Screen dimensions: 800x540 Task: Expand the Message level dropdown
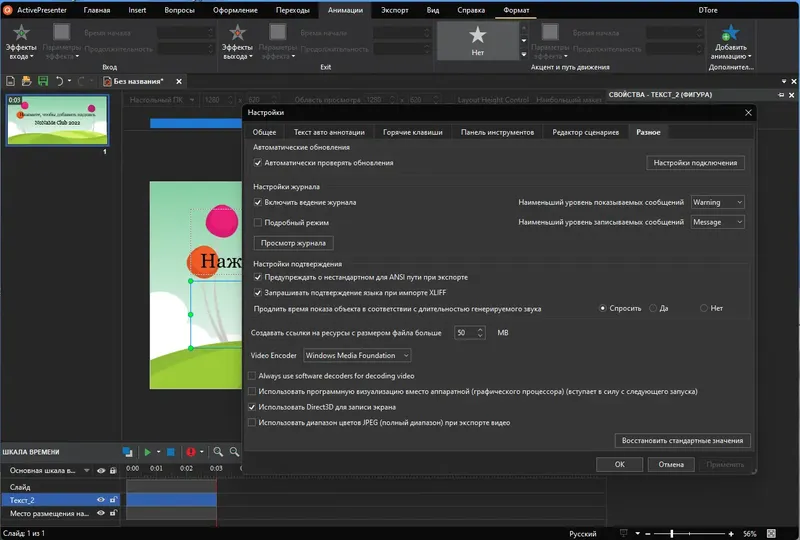[x=718, y=222]
